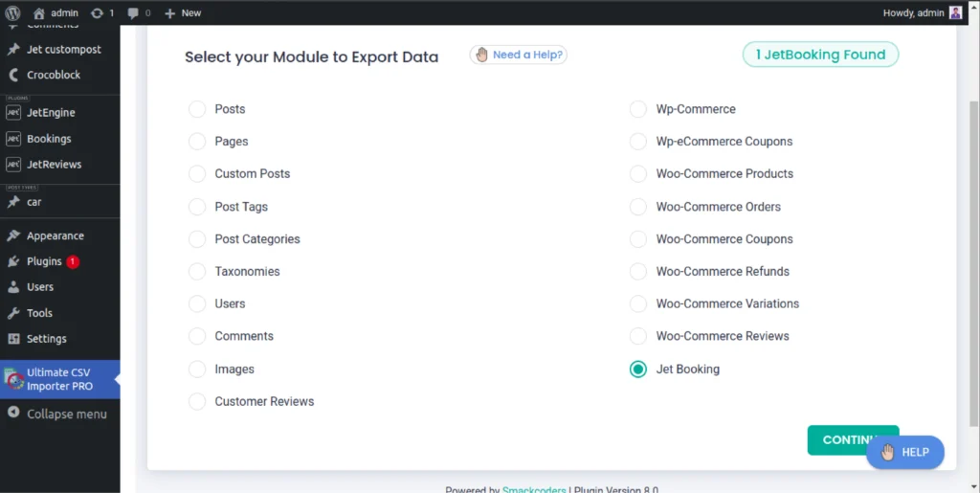The image size is (980, 493).
Task: Open the New content dropdown
Action: point(183,13)
